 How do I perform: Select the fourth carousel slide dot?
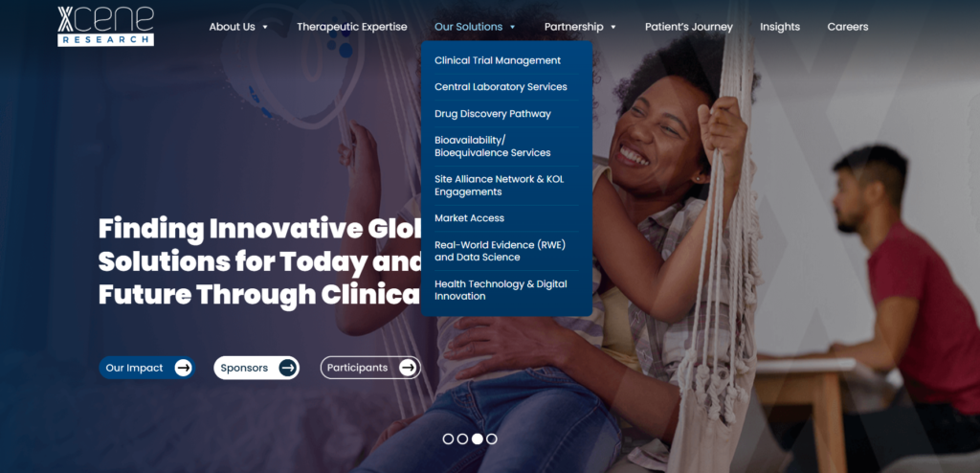[x=492, y=439]
